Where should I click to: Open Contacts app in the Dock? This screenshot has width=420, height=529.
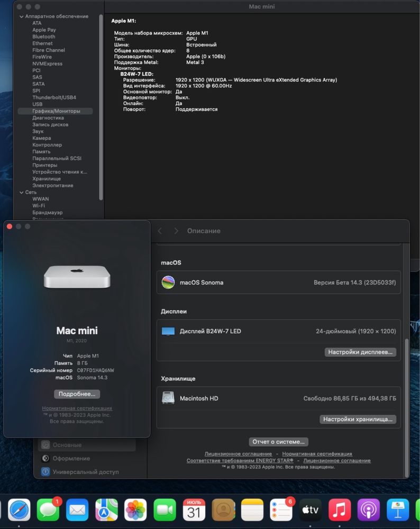coord(223,510)
